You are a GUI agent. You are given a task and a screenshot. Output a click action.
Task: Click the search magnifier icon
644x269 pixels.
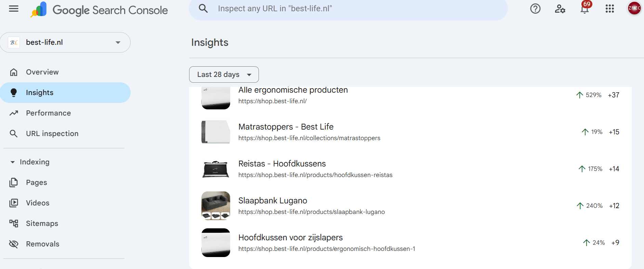(203, 9)
